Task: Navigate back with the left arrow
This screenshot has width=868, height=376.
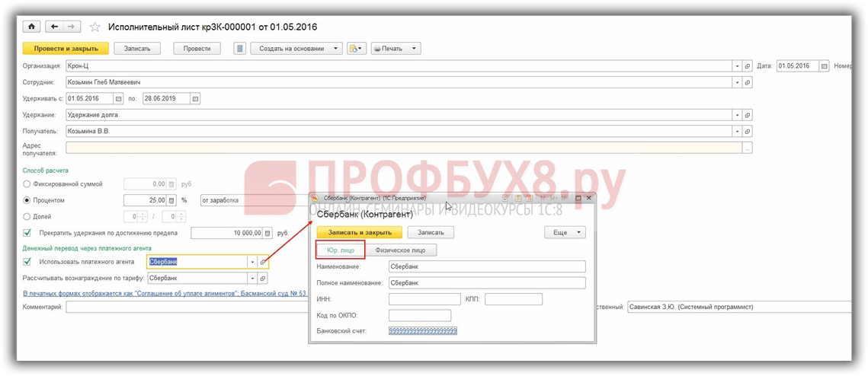Action: click(x=53, y=27)
